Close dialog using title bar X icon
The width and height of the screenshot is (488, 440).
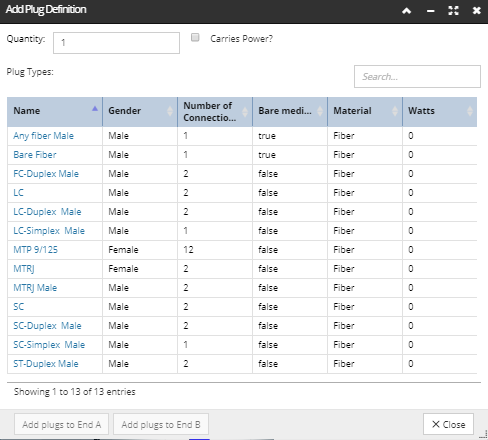coord(477,11)
